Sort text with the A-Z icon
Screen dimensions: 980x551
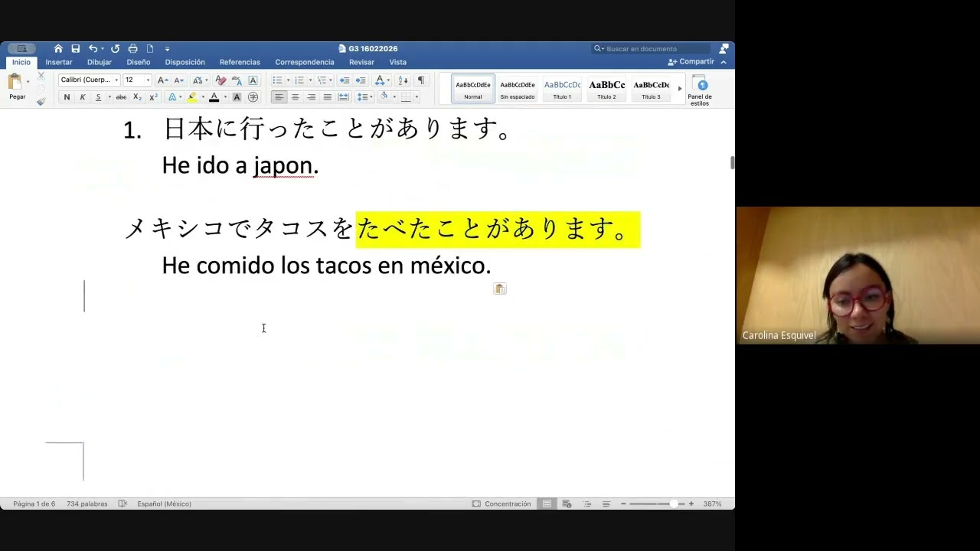[403, 80]
